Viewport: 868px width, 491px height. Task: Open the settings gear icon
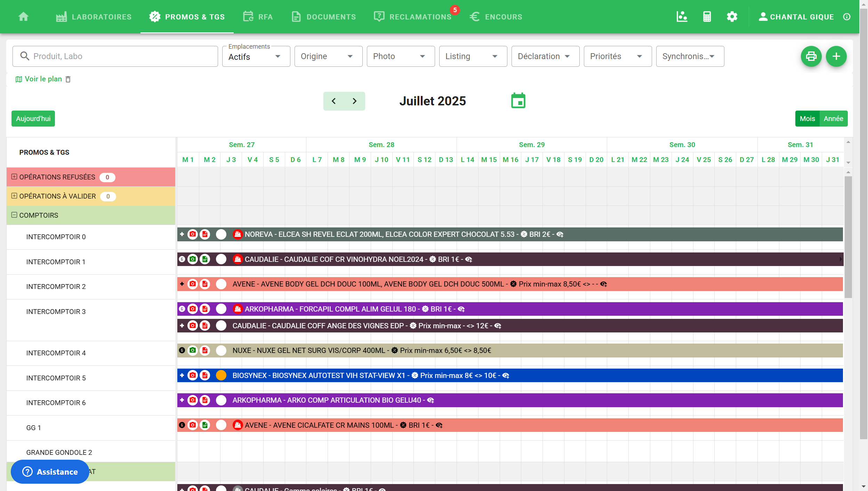tap(732, 16)
